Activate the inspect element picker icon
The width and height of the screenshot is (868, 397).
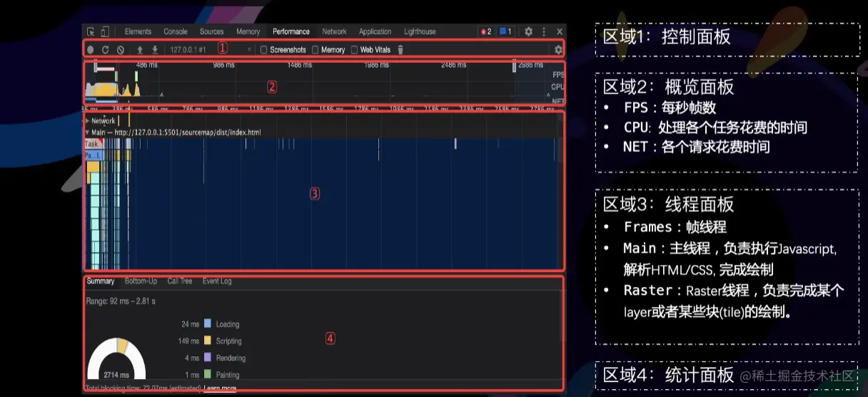point(91,31)
